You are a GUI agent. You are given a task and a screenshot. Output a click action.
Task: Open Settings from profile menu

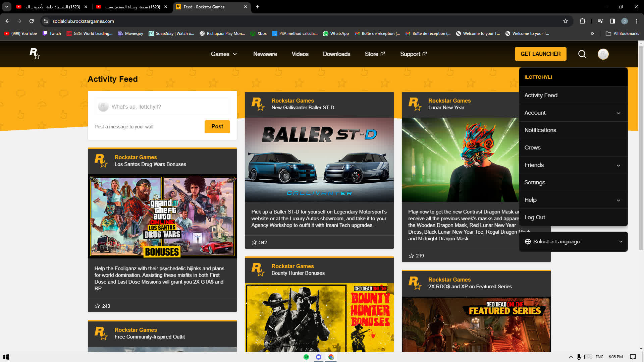point(573,183)
